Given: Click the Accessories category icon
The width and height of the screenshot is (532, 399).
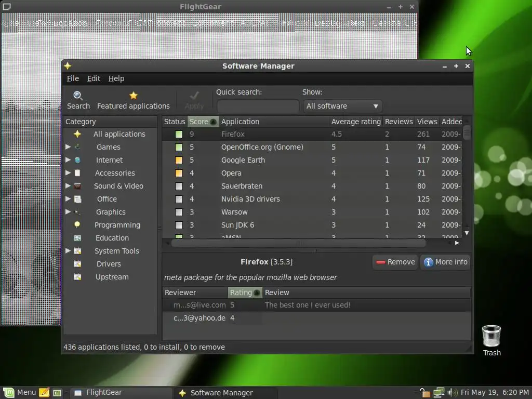Looking at the screenshot, I should coord(77,173).
